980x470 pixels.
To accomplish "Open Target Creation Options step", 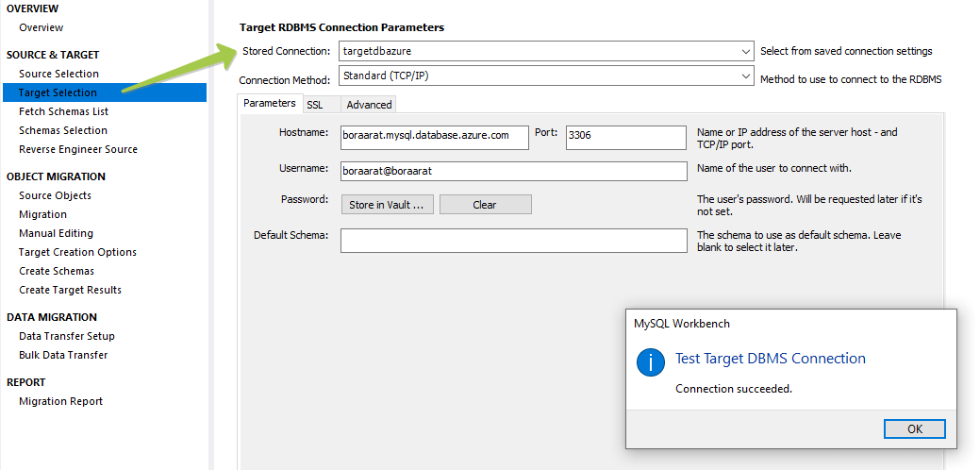I will (77, 252).
